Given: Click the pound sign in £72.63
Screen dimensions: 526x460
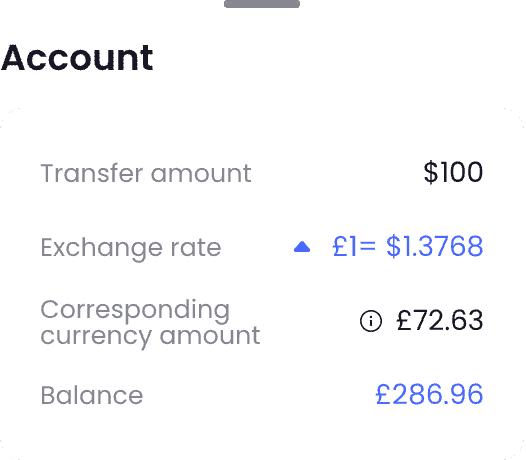Looking at the screenshot, I should coord(404,320).
